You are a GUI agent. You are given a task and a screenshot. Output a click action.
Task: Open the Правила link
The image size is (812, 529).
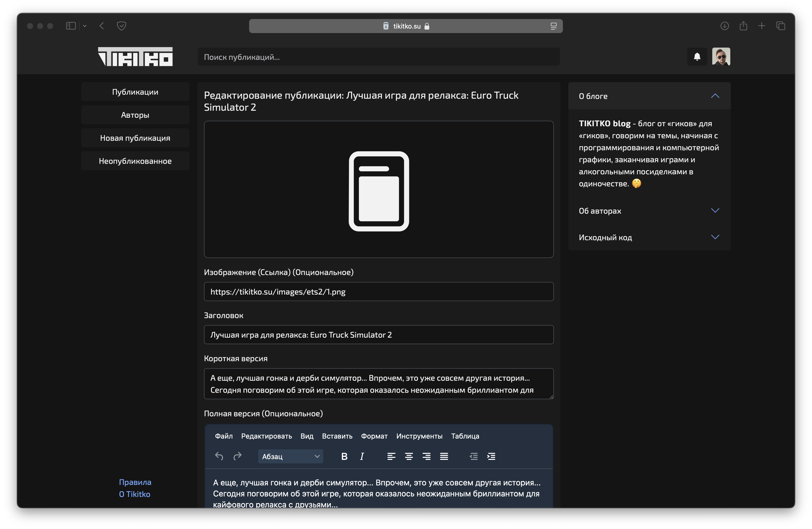pos(135,482)
